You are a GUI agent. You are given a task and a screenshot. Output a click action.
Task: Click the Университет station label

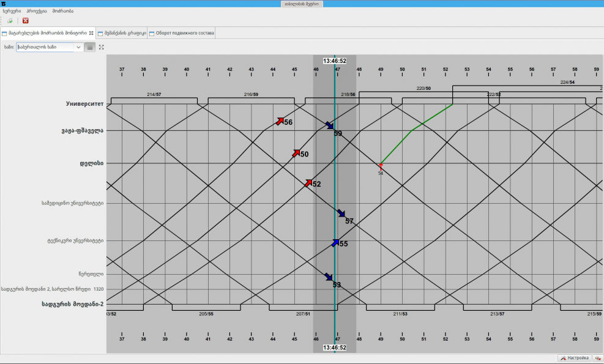point(84,103)
